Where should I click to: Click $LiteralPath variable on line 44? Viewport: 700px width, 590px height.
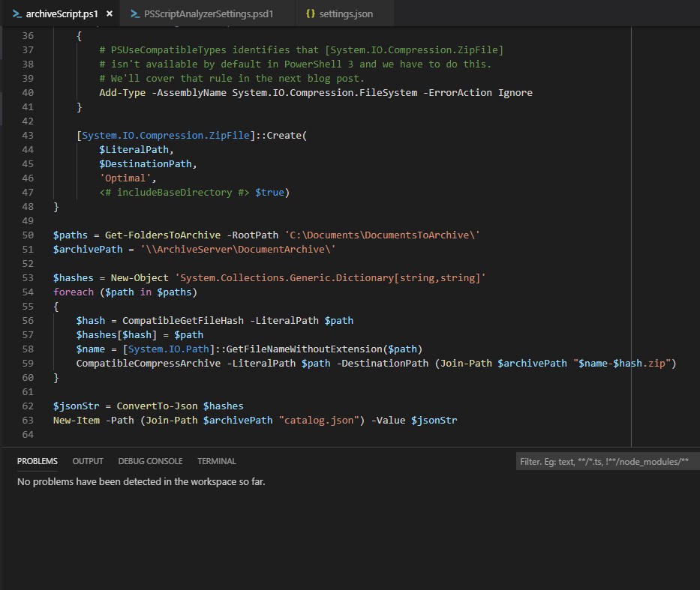[134, 150]
